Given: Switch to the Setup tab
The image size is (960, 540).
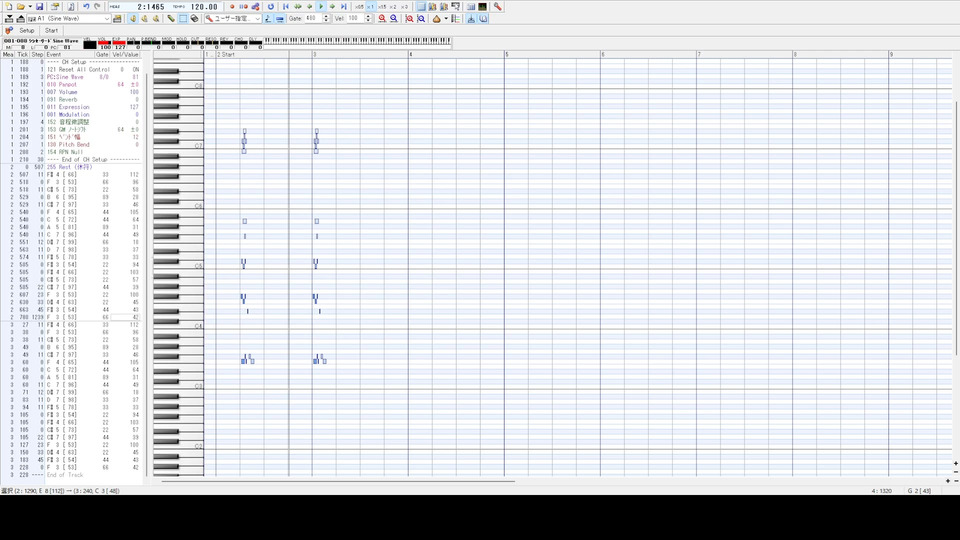Looking at the screenshot, I should tap(26, 31).
